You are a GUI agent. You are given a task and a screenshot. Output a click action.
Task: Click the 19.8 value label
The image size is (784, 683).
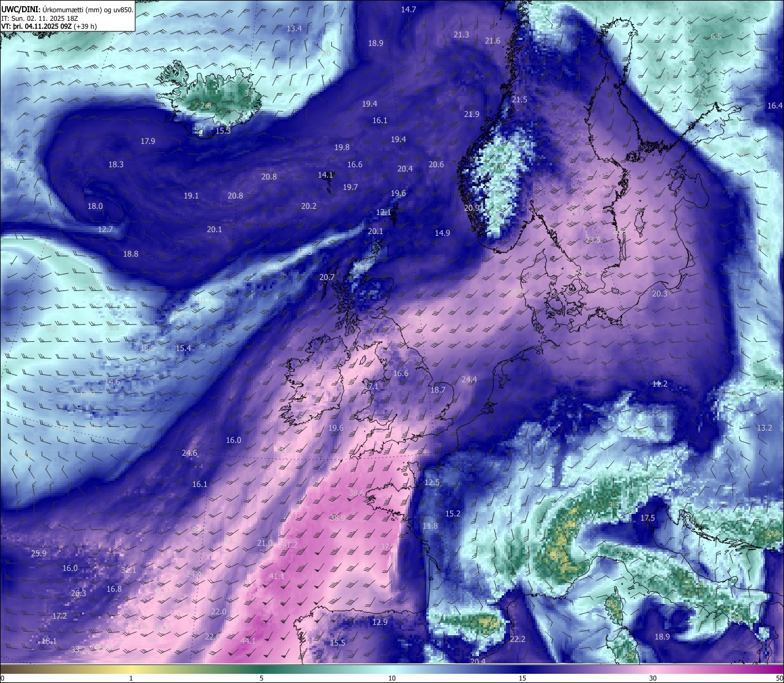342,147
